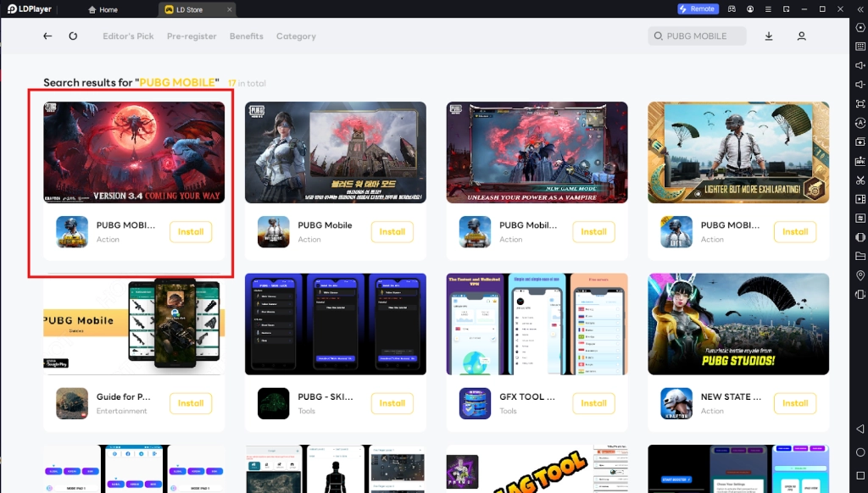This screenshot has width=868, height=493.
Task: Open the hamburger menu in title bar
Action: click(x=768, y=8)
